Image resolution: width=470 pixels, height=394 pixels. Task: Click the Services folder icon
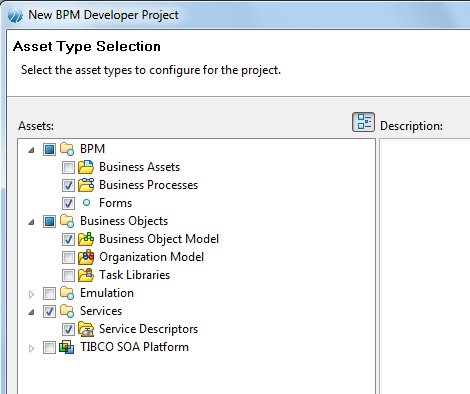point(67,311)
